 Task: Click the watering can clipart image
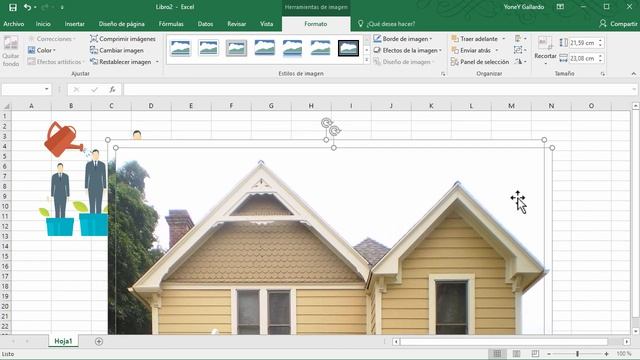tap(63, 139)
